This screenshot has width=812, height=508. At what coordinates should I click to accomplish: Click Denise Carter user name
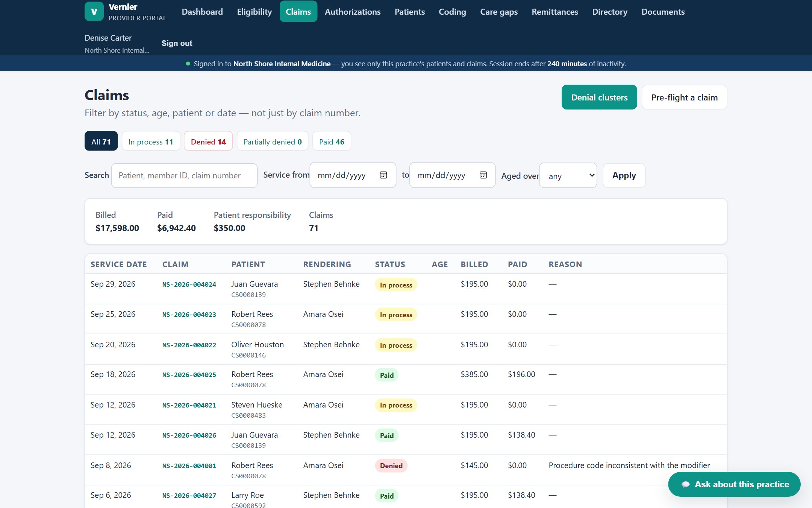tap(108, 38)
